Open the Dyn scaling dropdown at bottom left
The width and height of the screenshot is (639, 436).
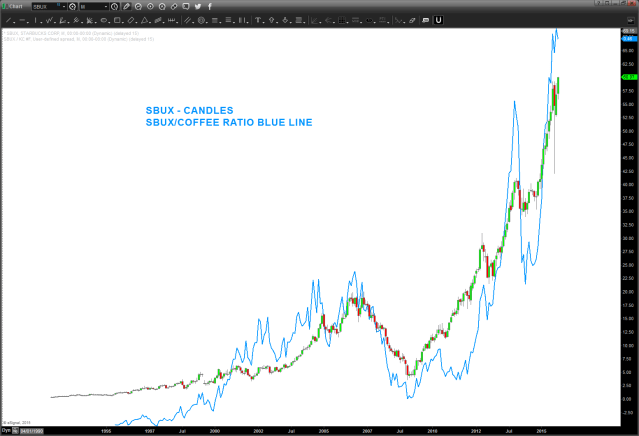[x=7, y=431]
